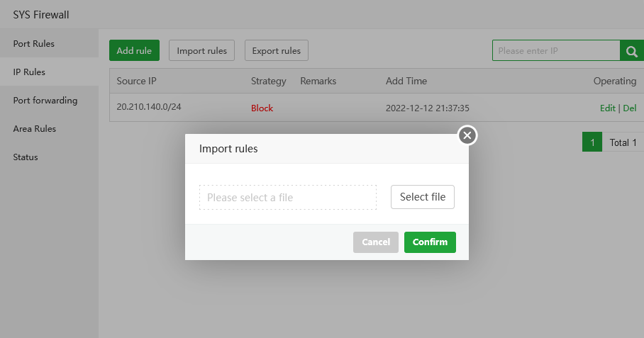Delete the 20.210.140.0/24 rule
644x338 pixels.
click(x=630, y=108)
